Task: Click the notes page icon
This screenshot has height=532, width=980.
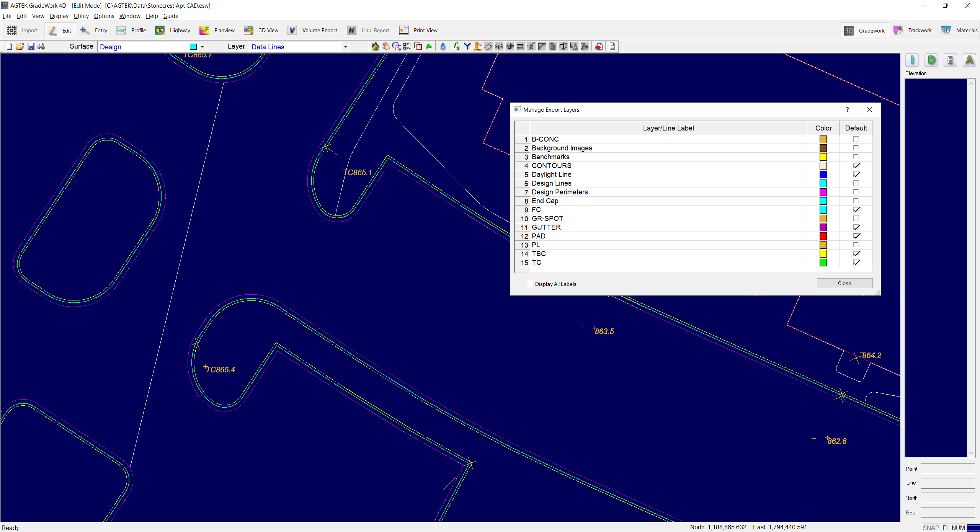Action: (612, 47)
